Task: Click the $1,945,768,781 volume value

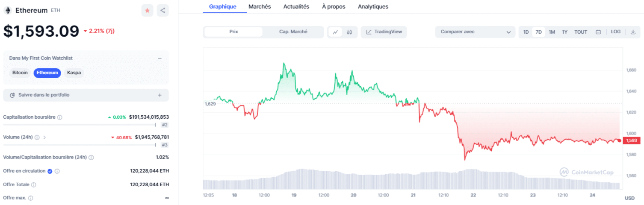Action: pos(152,138)
